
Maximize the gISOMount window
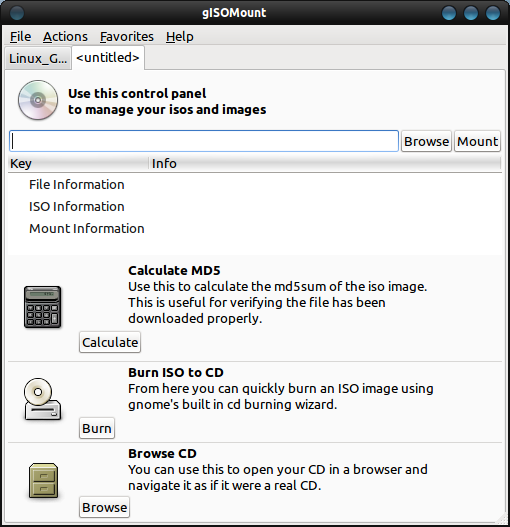click(x=471, y=13)
